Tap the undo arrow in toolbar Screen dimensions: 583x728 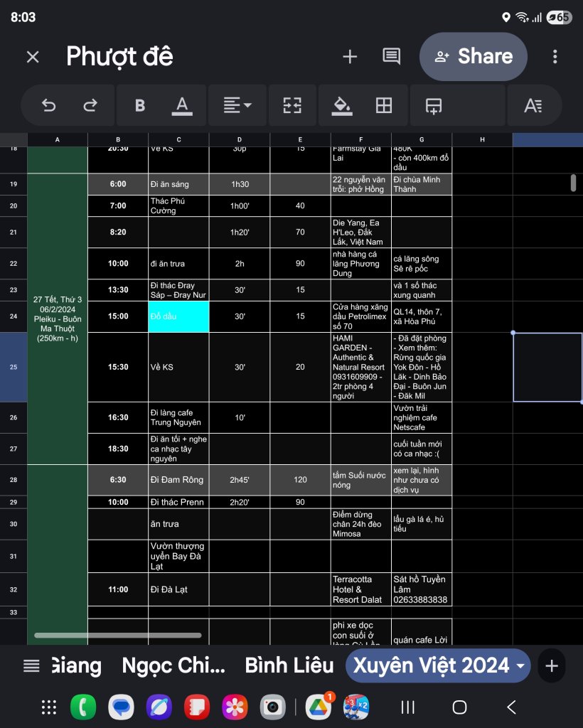click(x=48, y=106)
